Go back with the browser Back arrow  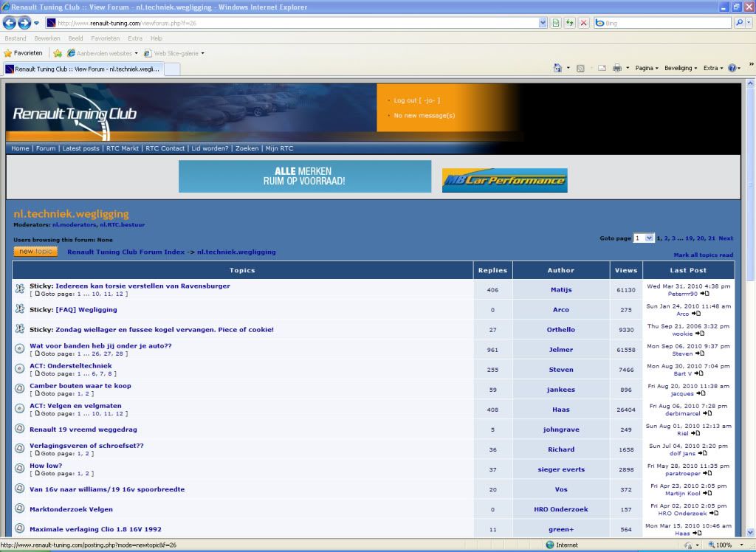pyautogui.click(x=9, y=23)
